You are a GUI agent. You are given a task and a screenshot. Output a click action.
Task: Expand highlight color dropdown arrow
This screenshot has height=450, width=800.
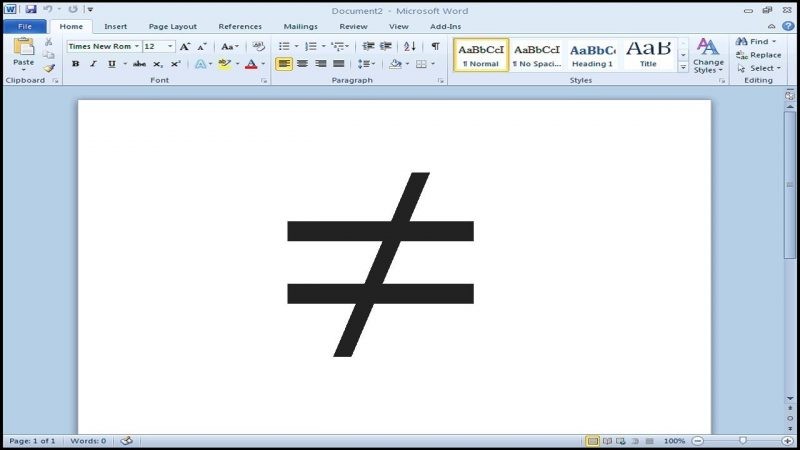(x=237, y=64)
